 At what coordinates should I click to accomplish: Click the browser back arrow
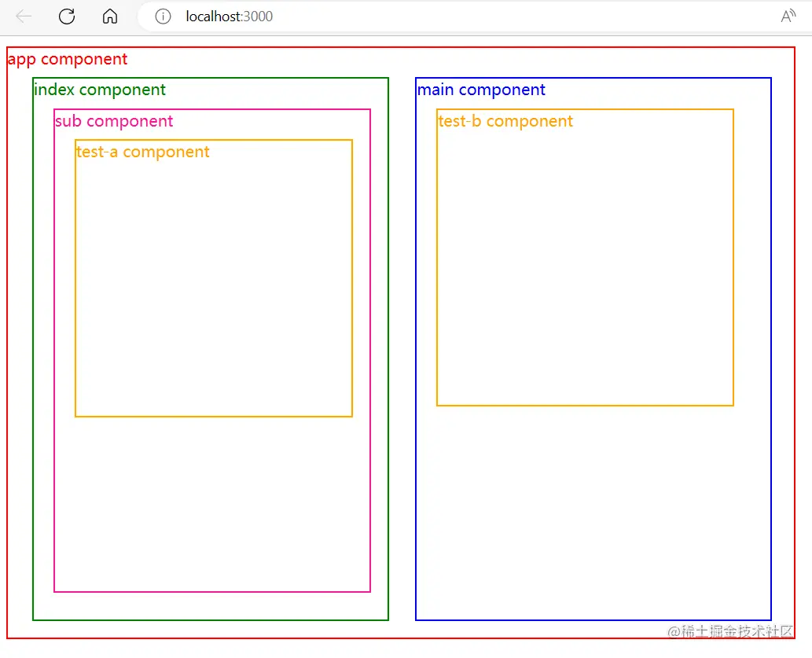point(24,17)
